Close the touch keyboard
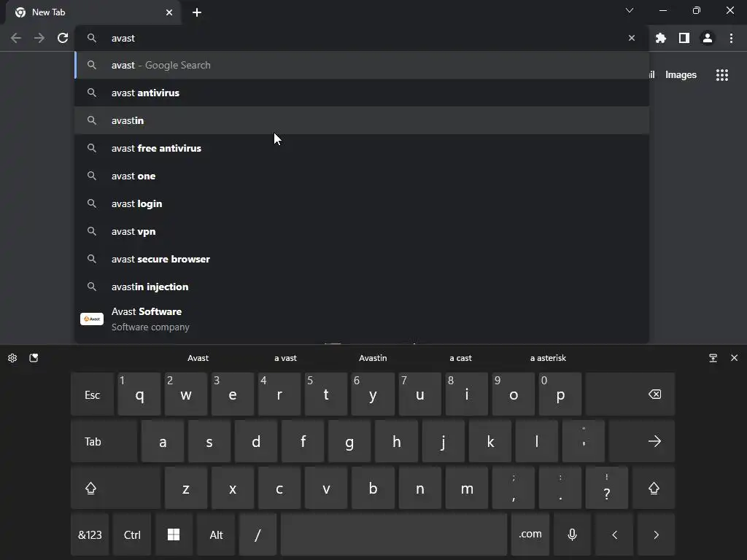Screen dimensions: 747x560 pyautogui.click(x=734, y=358)
